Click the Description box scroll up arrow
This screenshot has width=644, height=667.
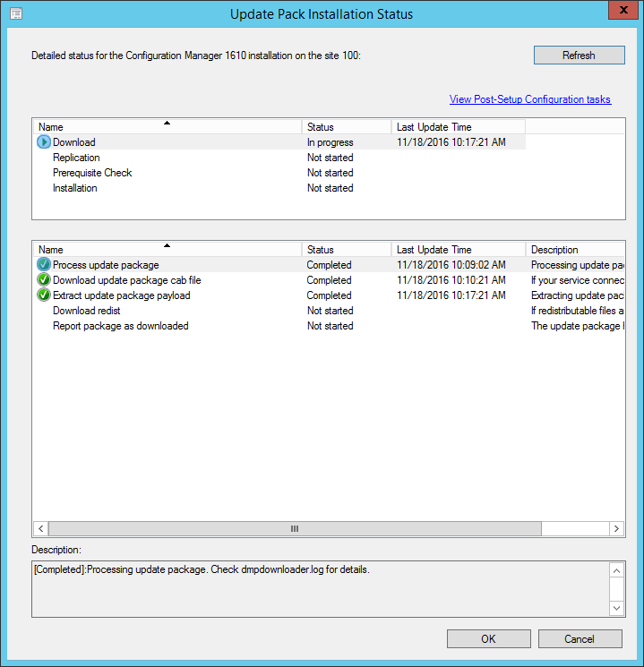click(617, 570)
